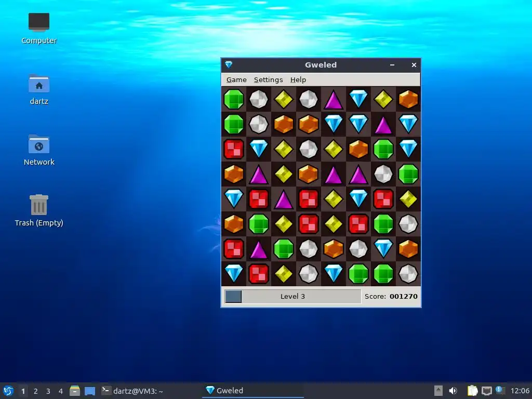Switch to workspace 4 in the pager

pyautogui.click(x=61, y=391)
